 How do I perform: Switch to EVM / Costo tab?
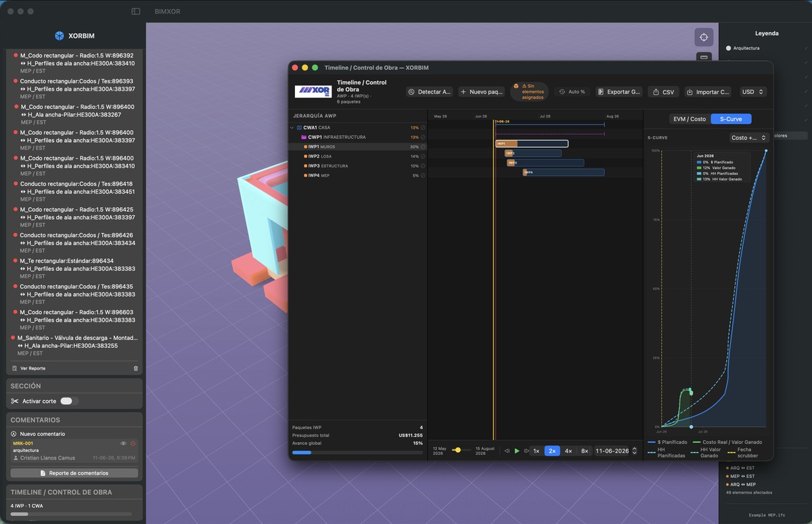(x=689, y=119)
